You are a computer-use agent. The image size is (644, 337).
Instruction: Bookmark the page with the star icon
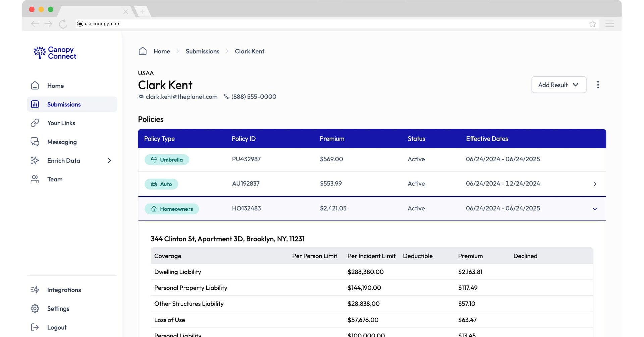point(593,24)
